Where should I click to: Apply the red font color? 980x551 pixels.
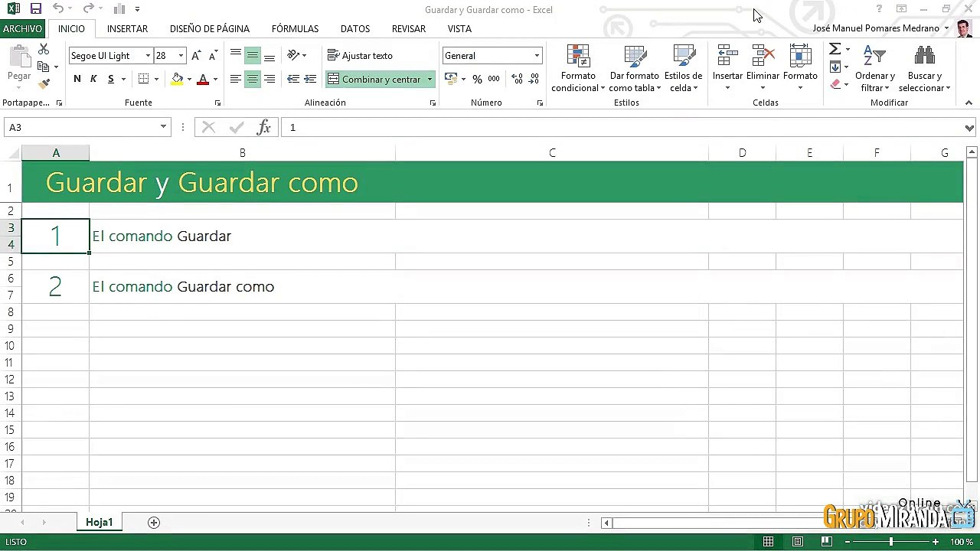pos(203,79)
